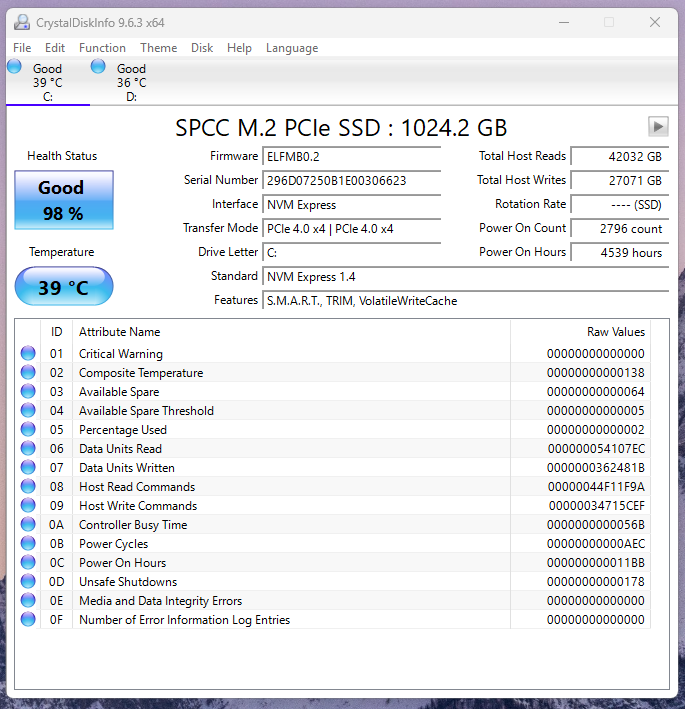Select the Percentage Used attribute name
This screenshot has width=685, height=709.
pos(123,430)
